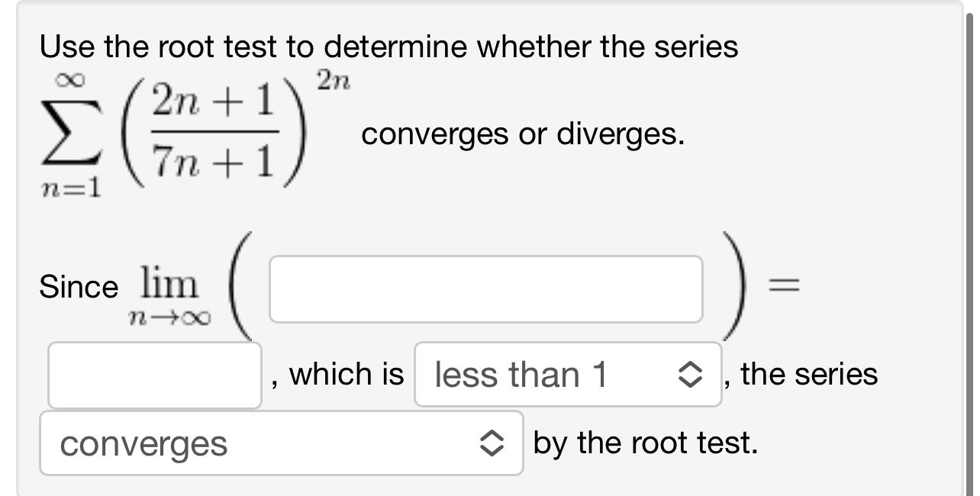Change the series behavior via the converges menu

click(282, 441)
